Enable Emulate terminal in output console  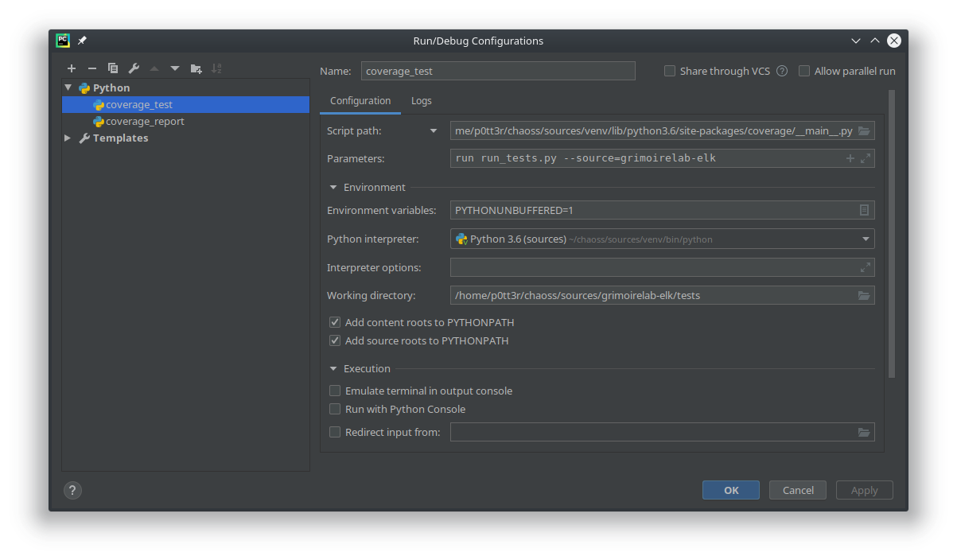(335, 391)
